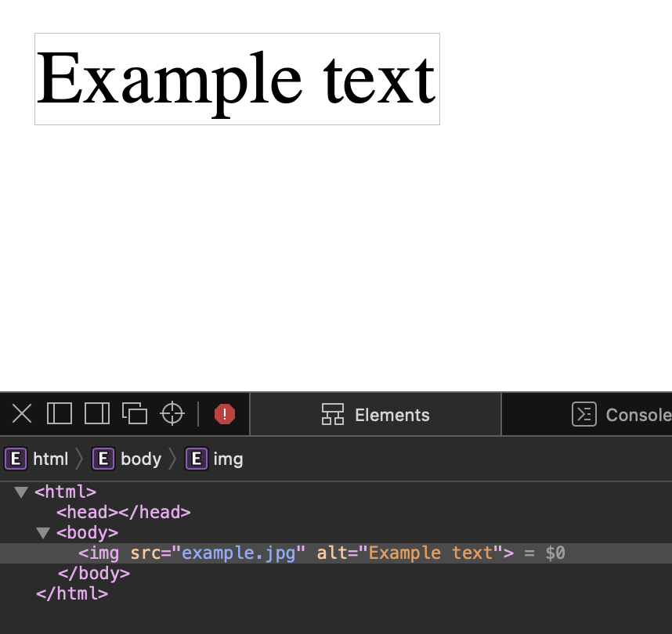This screenshot has height=634, width=672.
Task: Close the Web Inspector with the X icon
Action: (22, 414)
